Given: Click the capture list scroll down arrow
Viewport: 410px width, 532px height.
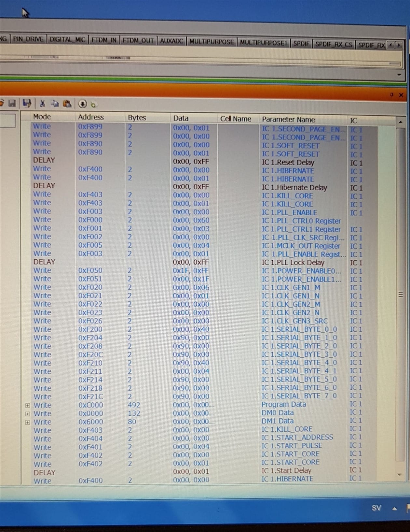Looking at the screenshot, I should tap(400, 475).
